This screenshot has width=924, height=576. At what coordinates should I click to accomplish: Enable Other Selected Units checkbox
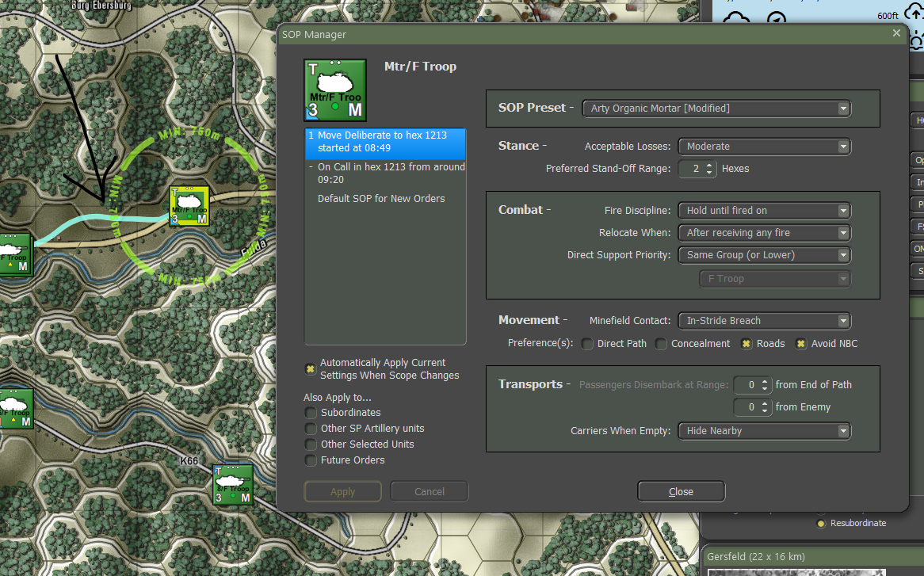pyautogui.click(x=311, y=444)
